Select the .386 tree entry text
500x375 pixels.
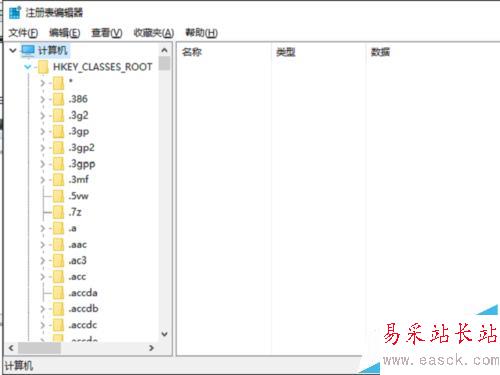tap(78, 99)
